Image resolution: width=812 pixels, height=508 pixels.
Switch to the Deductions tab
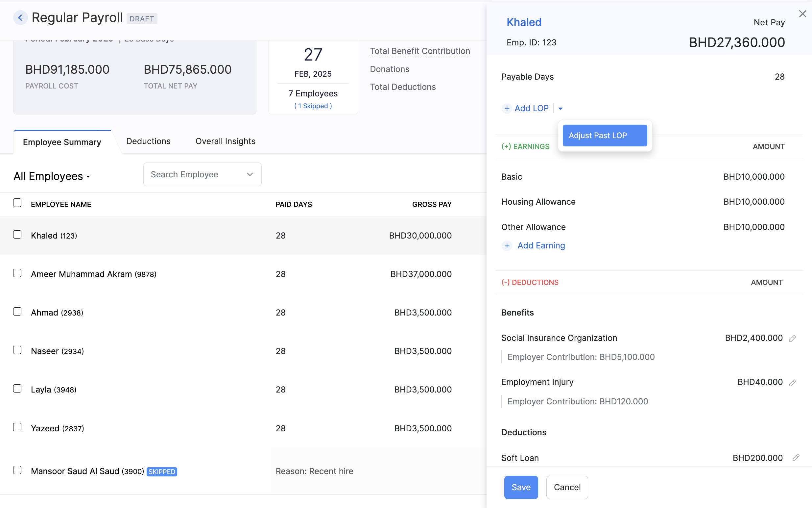148,141
